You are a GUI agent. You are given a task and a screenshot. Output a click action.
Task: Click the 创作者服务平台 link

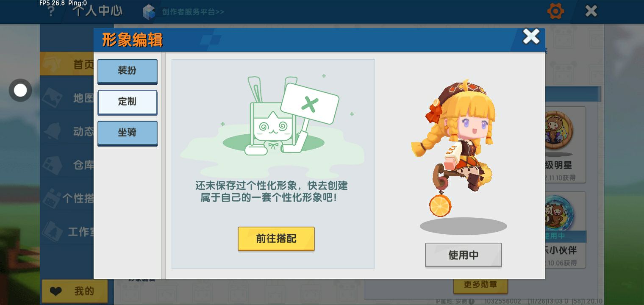click(193, 12)
